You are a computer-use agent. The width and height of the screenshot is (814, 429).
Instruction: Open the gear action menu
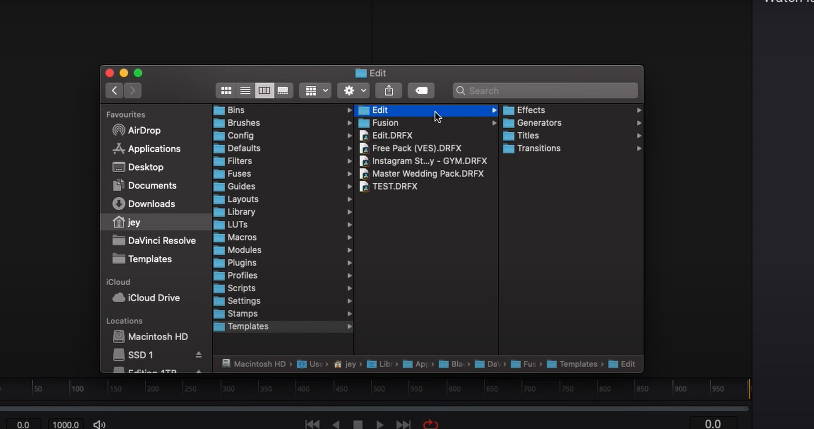354,90
